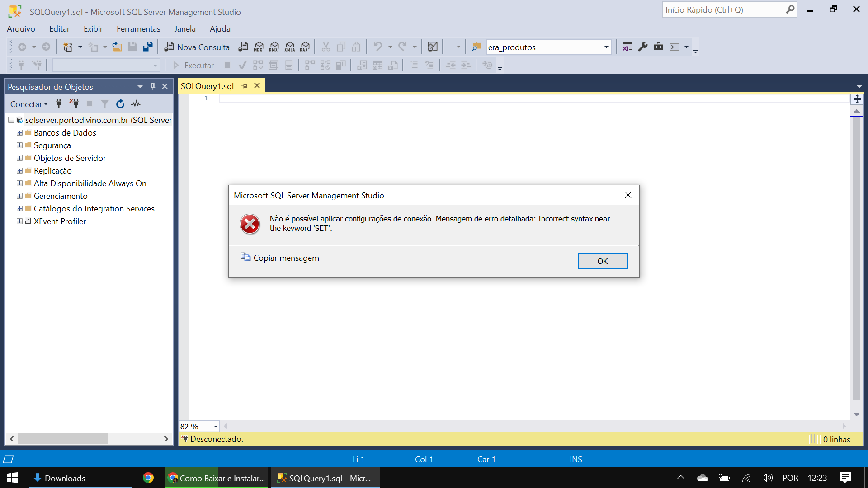
Task: Click the MDX query icon
Action: pyautogui.click(x=259, y=47)
